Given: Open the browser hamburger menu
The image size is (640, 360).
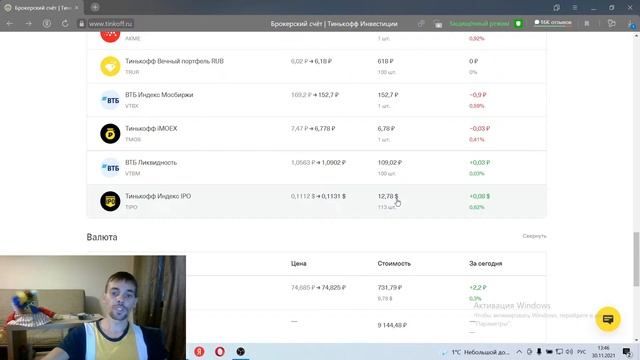Looking at the screenshot, I should pyautogui.click(x=574, y=8).
